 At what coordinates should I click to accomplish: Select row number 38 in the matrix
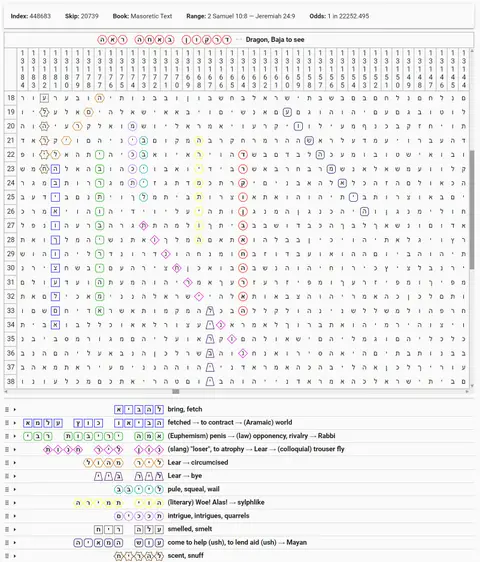point(11,381)
